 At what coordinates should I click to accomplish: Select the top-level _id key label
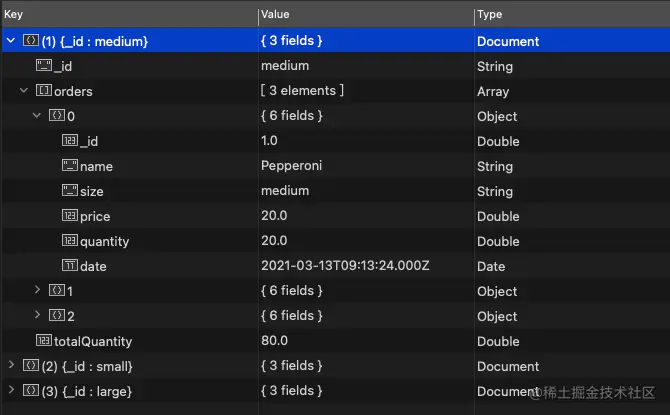tap(63, 66)
